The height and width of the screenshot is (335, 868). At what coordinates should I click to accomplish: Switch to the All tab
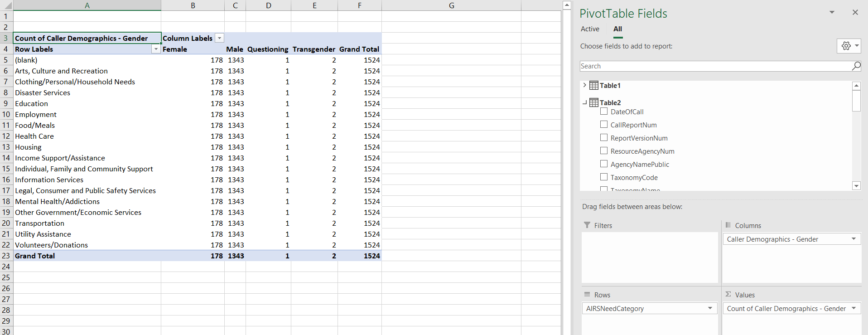(x=617, y=29)
